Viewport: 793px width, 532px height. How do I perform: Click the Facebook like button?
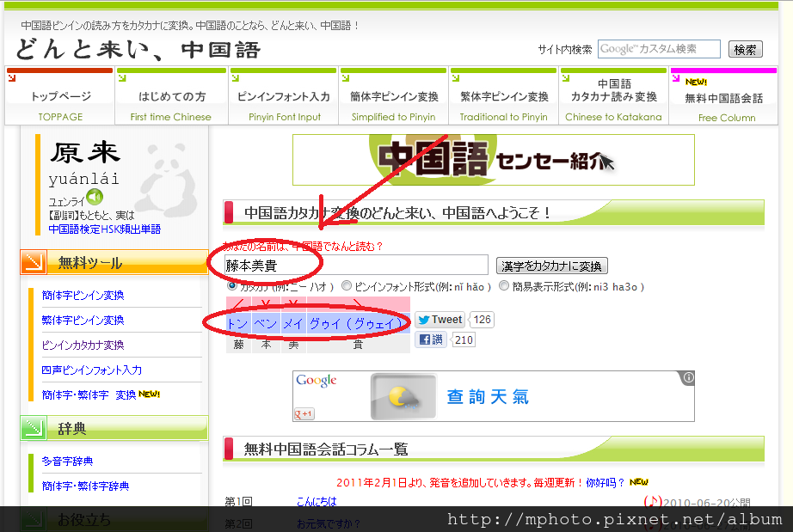[x=430, y=339]
